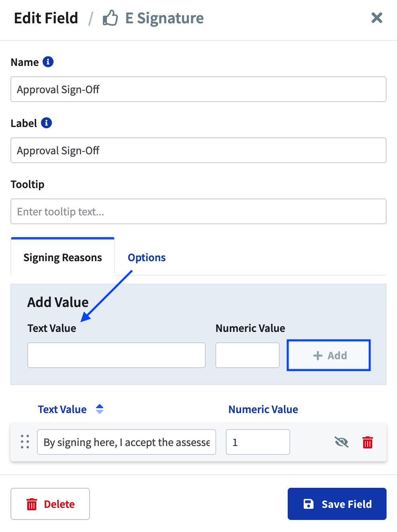This screenshot has width=397, height=532.
Task: Focus the Name input field
Action: (x=198, y=89)
